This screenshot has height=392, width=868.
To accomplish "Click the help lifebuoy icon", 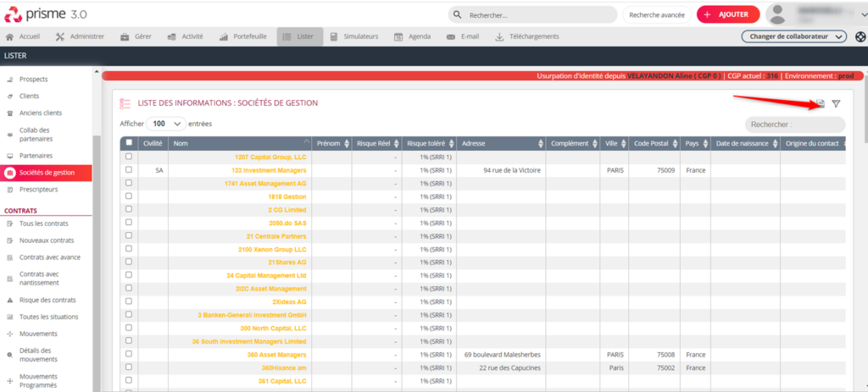I will [860, 36].
